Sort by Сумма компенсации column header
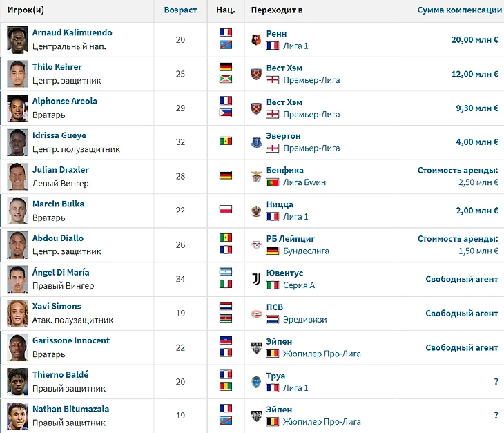The height and width of the screenshot is (433, 504). (x=459, y=10)
